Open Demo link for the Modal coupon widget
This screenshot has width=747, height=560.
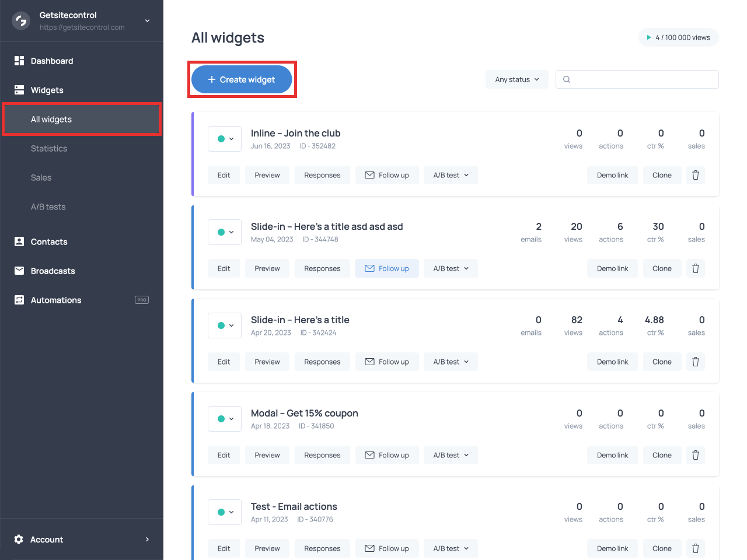(x=612, y=455)
